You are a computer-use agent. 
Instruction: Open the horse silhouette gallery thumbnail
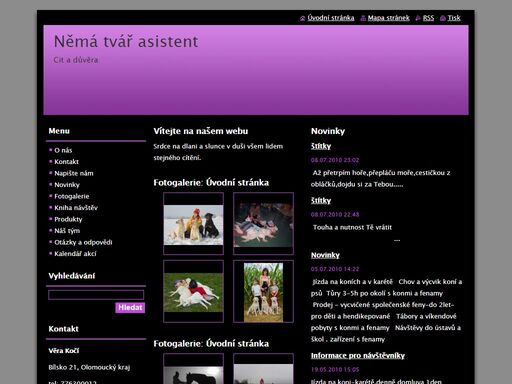pyautogui.click(x=193, y=375)
